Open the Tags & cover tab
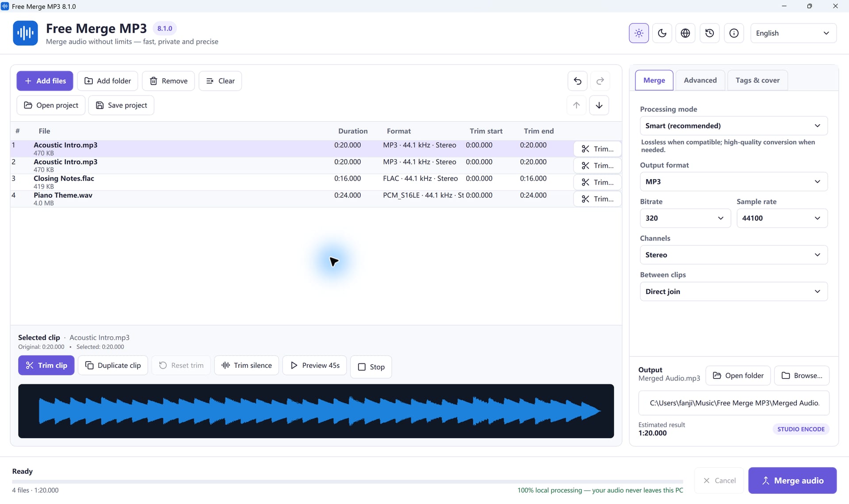This screenshot has width=849, height=504. pos(757,80)
